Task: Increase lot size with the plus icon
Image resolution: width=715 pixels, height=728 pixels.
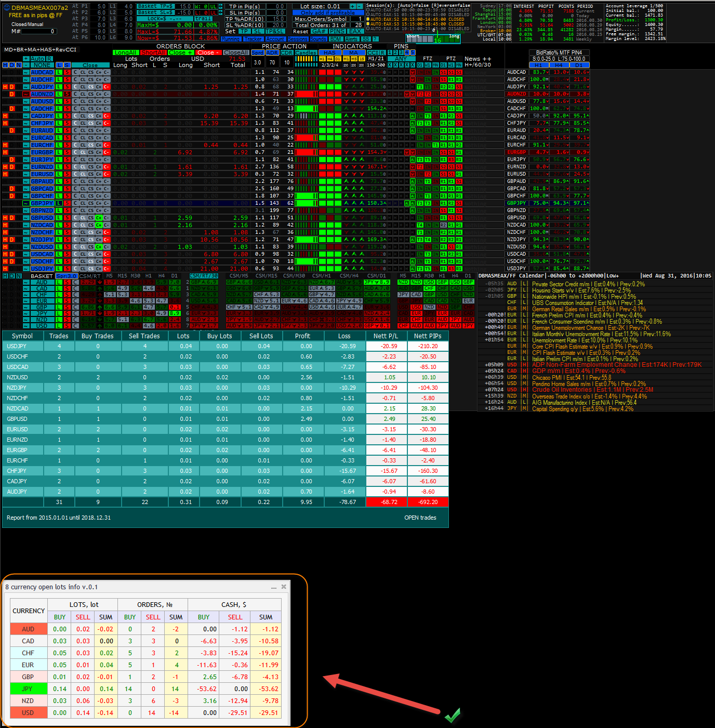Action: pyautogui.click(x=353, y=6)
